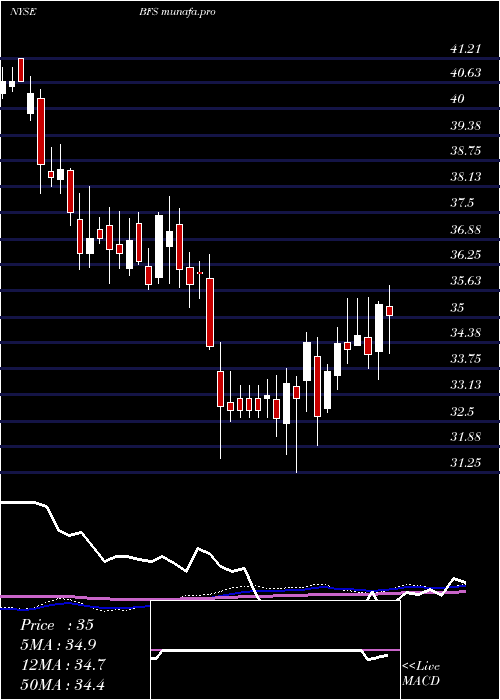Screen dimensions: 500x700
Task: Click the <<Live MACD label
Action: tap(421, 674)
